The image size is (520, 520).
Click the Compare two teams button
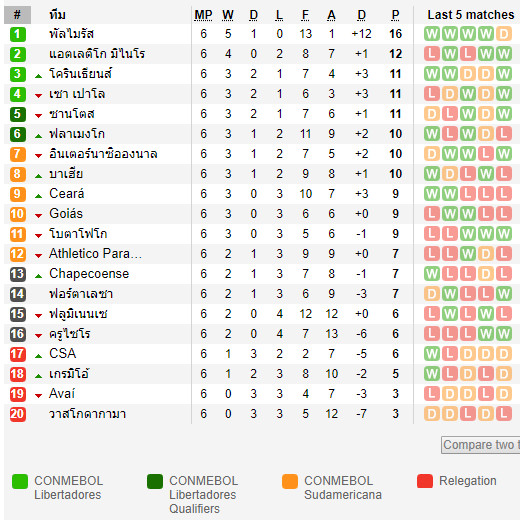(x=481, y=445)
